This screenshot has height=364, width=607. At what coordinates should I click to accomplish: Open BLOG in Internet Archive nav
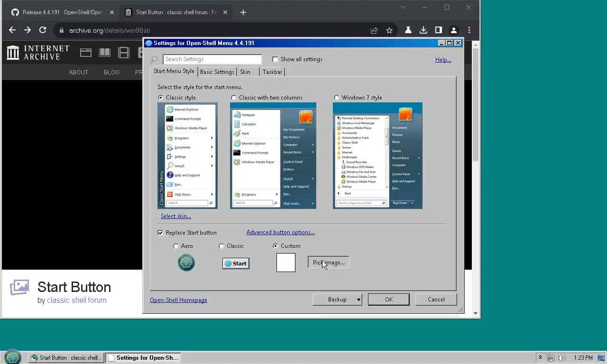point(111,73)
